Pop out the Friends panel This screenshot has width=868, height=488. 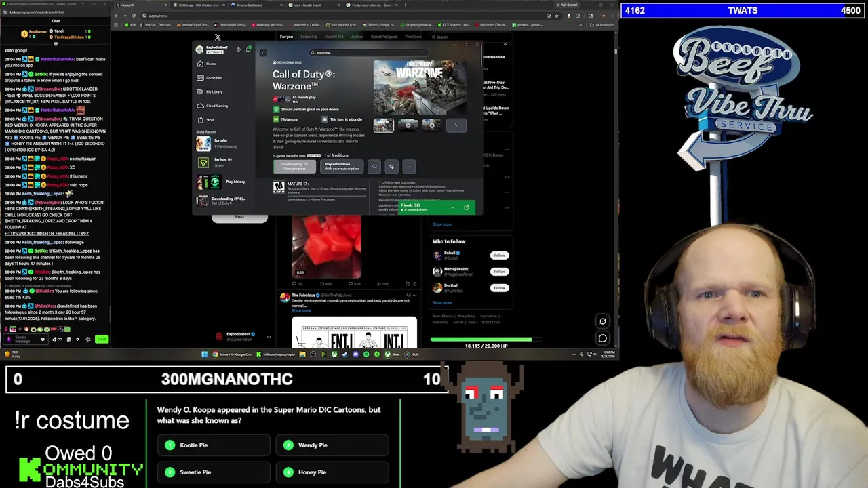467,207
